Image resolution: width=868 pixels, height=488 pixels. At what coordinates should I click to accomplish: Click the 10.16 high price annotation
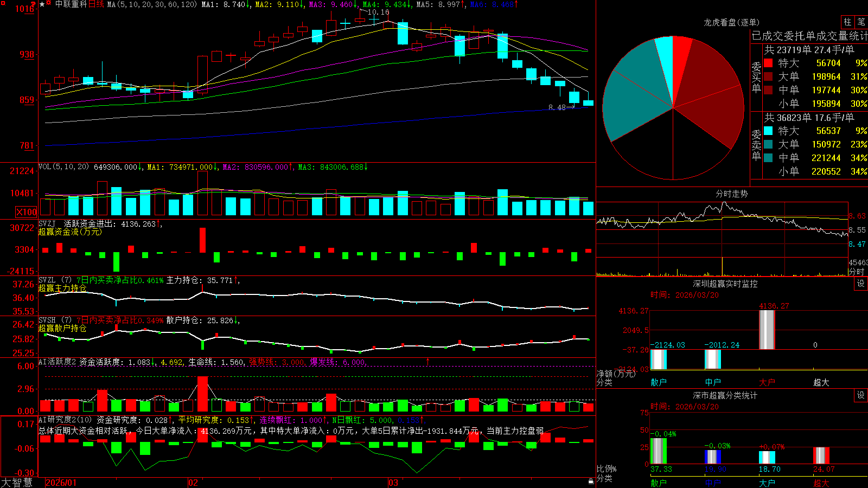[x=378, y=12]
